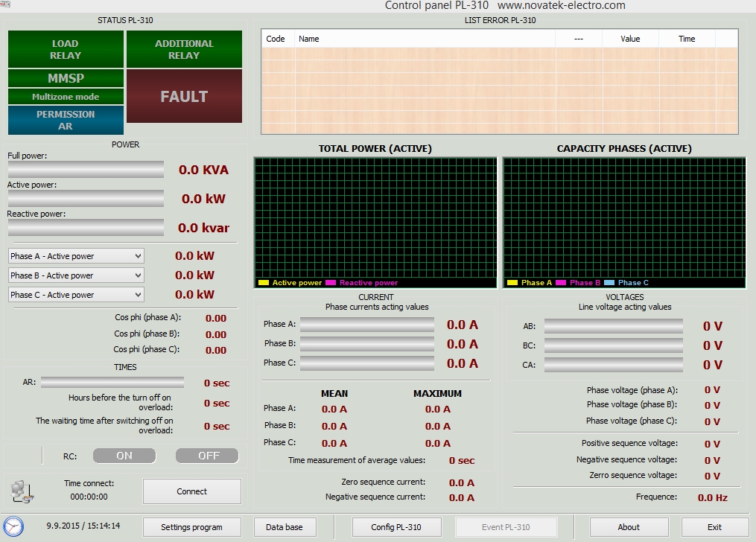The height and width of the screenshot is (542, 756).
Task: Click the Cos phi (phase B) value
Action: coord(215,334)
